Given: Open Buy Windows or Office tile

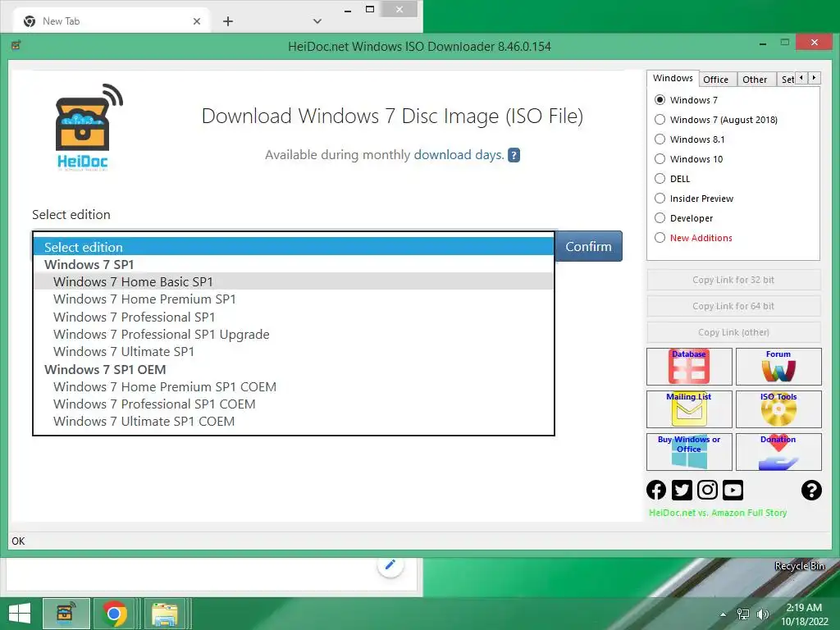Looking at the screenshot, I should tap(689, 452).
